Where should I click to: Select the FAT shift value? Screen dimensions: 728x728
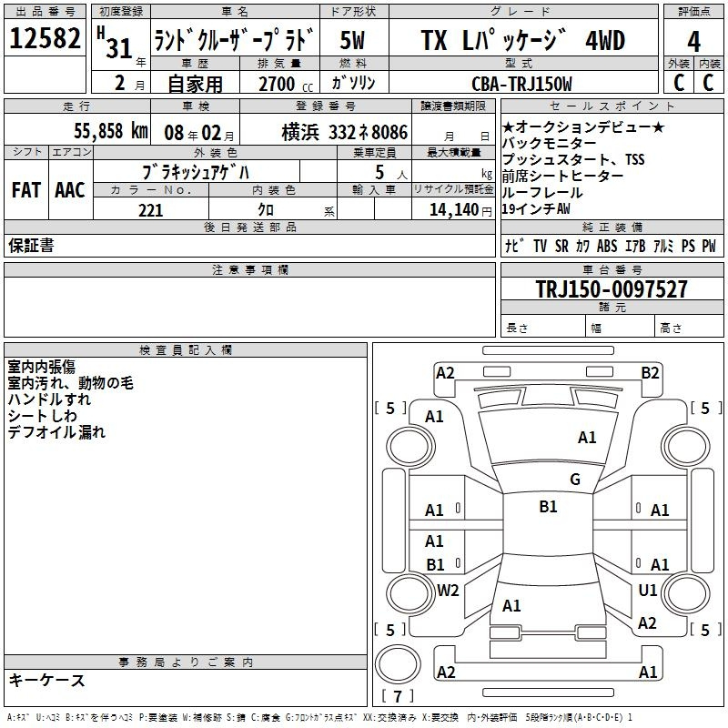(x=26, y=190)
